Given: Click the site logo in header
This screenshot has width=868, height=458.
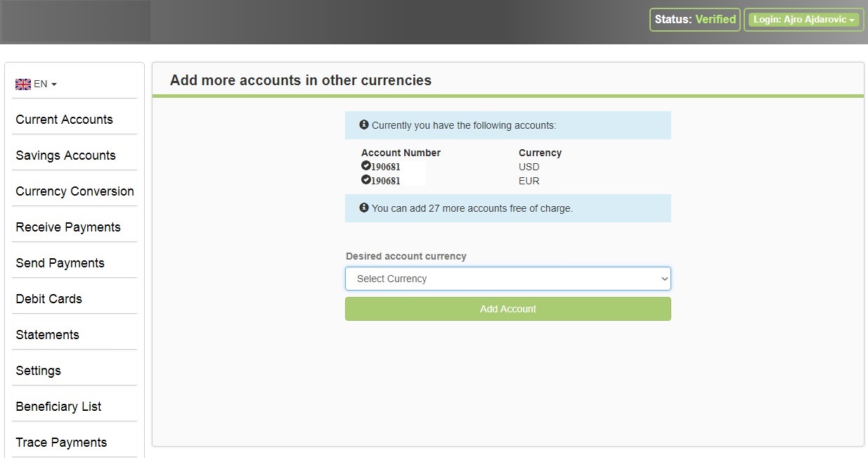Looking at the screenshot, I should 75,21.
